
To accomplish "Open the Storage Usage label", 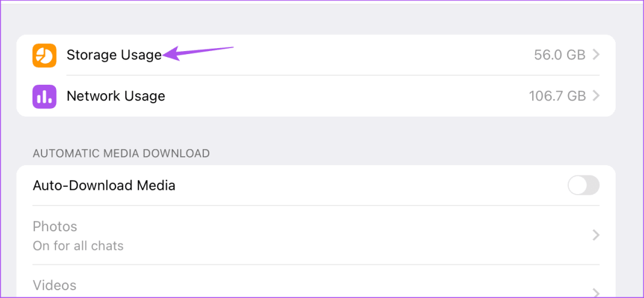I will [114, 55].
